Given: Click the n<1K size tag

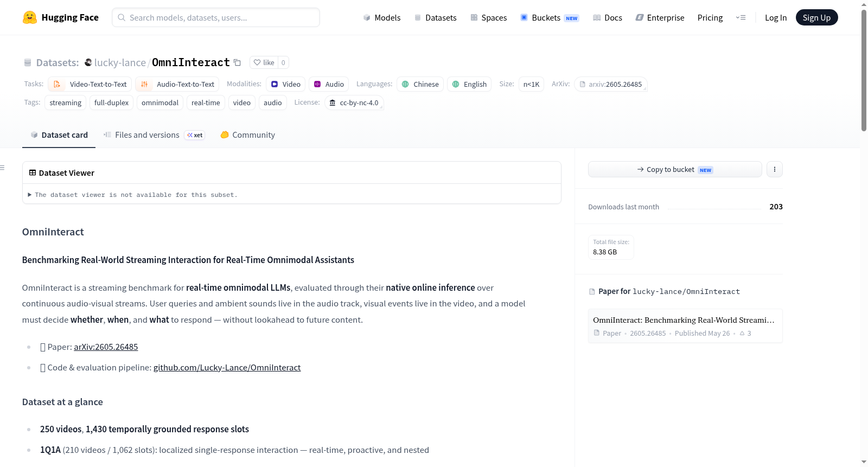Looking at the screenshot, I should coord(531,84).
